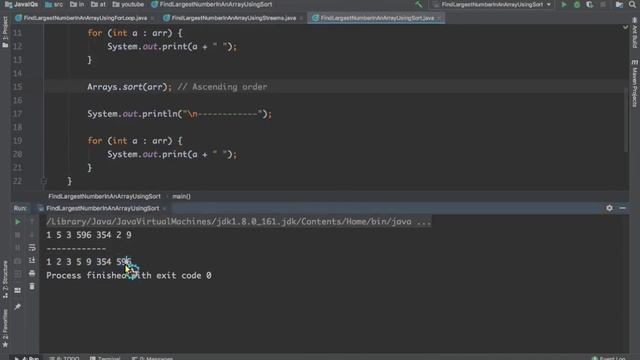Click the java command path line in console

(238, 222)
